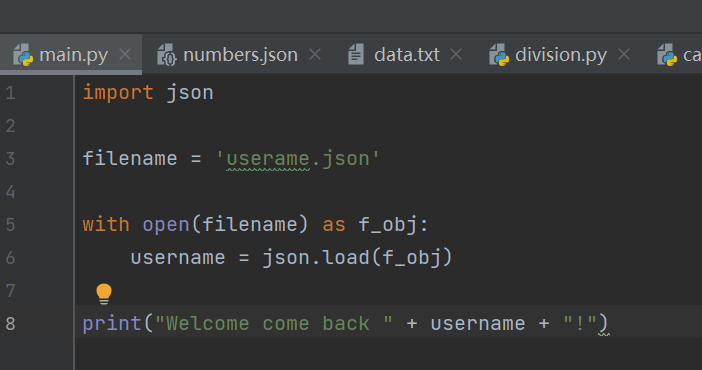This screenshot has width=702, height=370.
Task: Click the misspelled 'userame.json' string
Action: (298, 159)
